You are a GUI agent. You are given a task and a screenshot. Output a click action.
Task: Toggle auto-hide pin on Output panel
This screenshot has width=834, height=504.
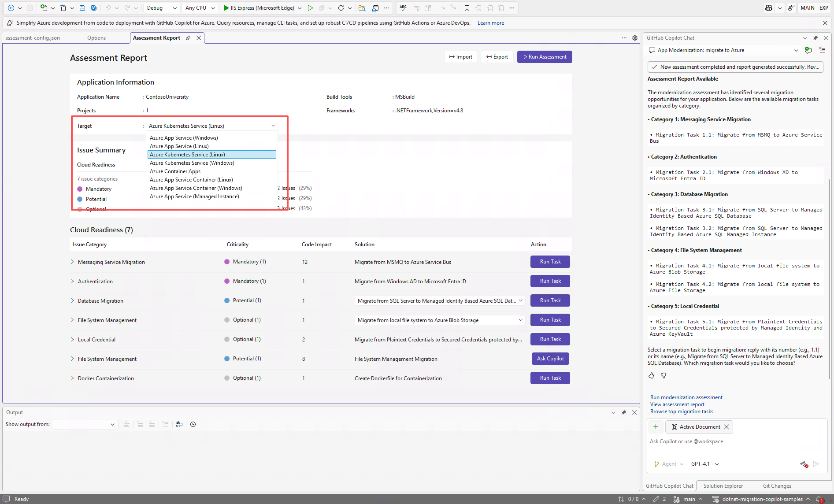[x=624, y=412]
